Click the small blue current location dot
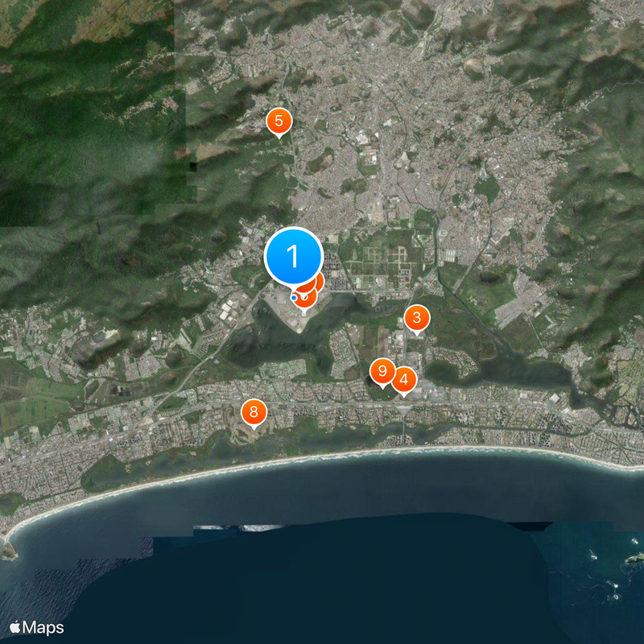The image size is (644, 644). click(x=293, y=298)
